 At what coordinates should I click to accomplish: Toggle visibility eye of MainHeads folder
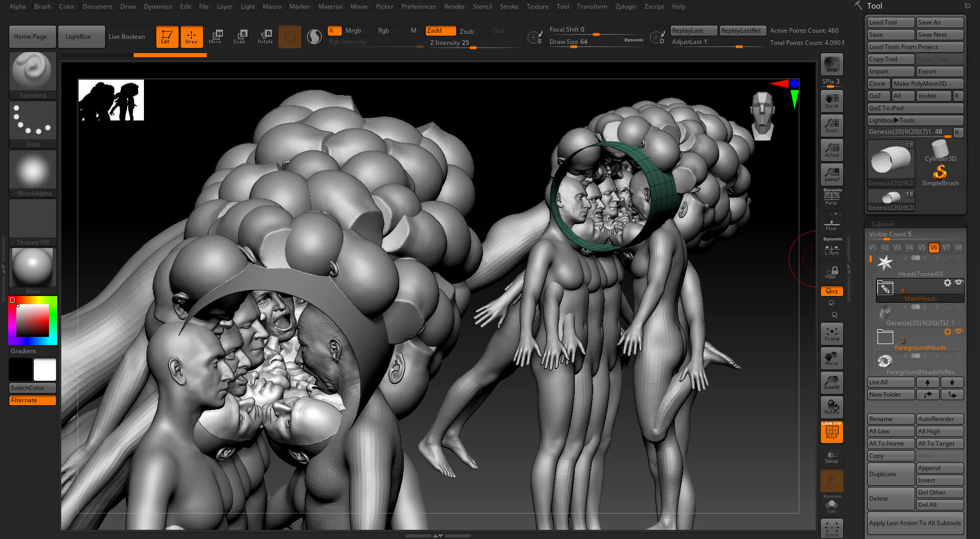pyautogui.click(x=959, y=282)
